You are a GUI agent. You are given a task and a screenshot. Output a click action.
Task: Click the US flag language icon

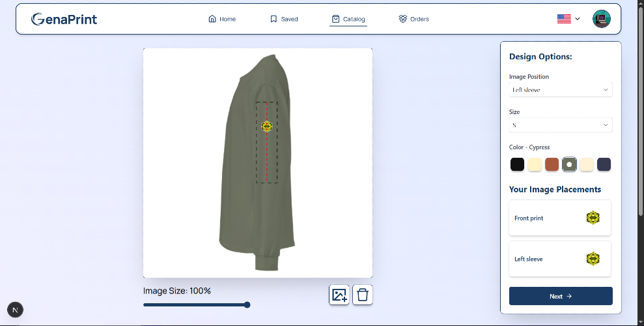564,19
